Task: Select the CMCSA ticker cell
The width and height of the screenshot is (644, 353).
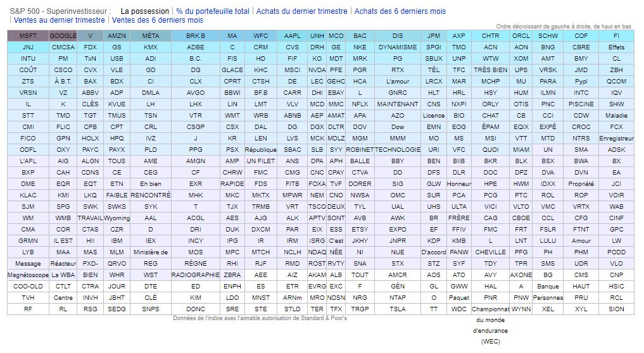Action: (63, 47)
